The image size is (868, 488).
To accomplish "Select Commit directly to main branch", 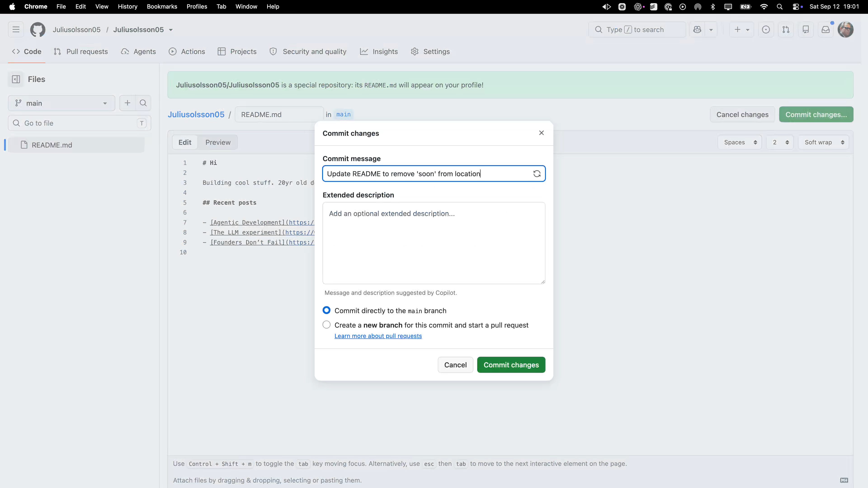I will (x=326, y=310).
